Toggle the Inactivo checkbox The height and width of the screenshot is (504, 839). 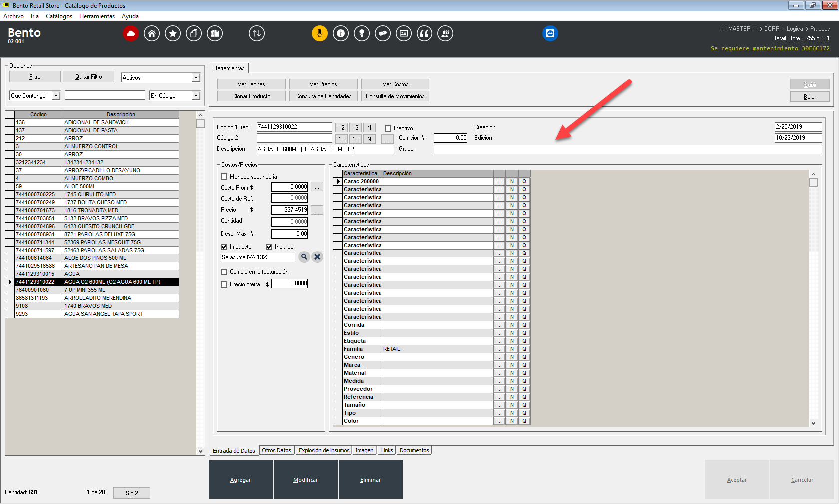[x=388, y=128]
